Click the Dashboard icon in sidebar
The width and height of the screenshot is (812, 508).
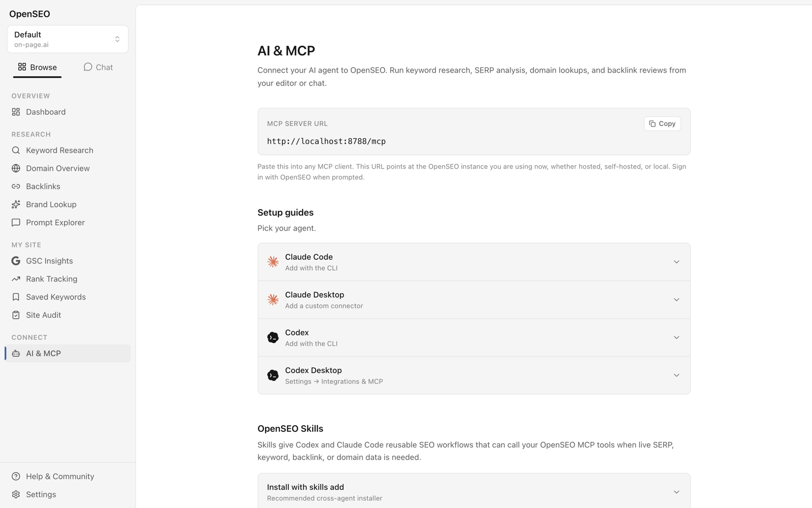(x=16, y=112)
